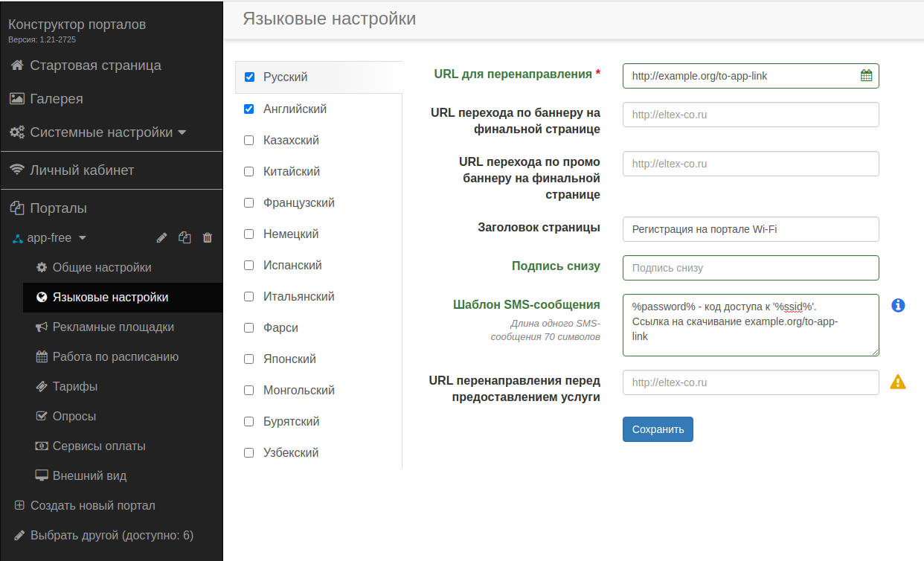Image resolution: width=924 pixels, height=561 pixels.
Task: Click the calendar icon beside Работа по расписанию
Action: point(42,357)
